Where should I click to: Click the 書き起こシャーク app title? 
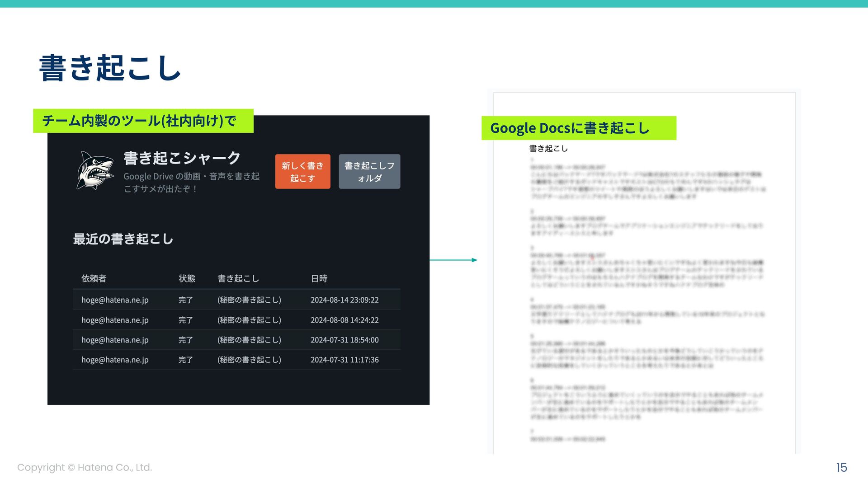[x=182, y=158]
